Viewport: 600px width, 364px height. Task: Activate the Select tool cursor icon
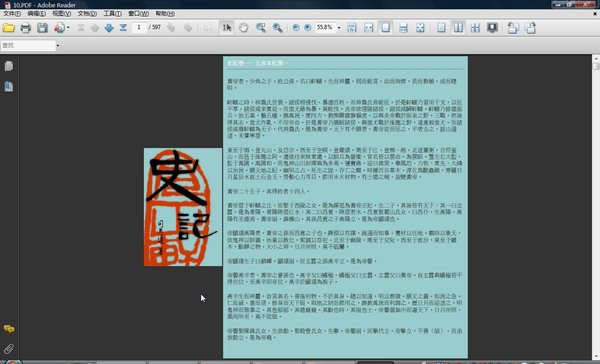click(x=227, y=28)
